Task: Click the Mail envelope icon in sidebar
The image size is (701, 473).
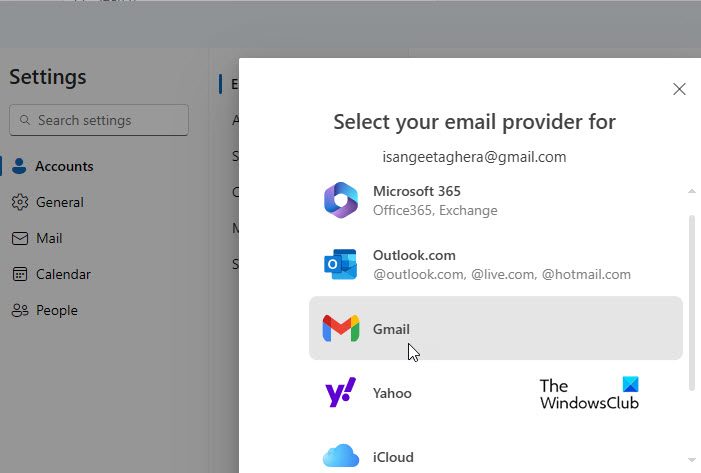Action: tap(20, 238)
